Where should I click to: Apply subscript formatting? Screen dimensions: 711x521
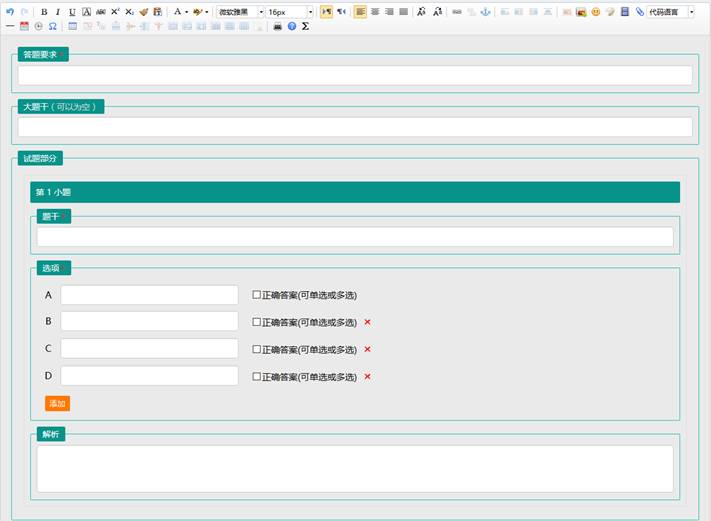(130, 12)
